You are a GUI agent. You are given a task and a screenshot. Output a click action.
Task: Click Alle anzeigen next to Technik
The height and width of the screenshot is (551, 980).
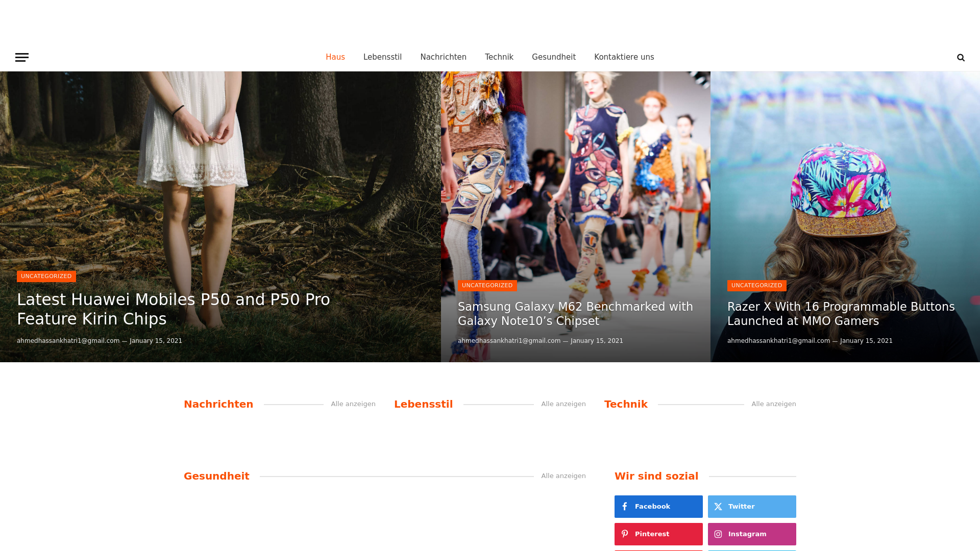click(774, 404)
